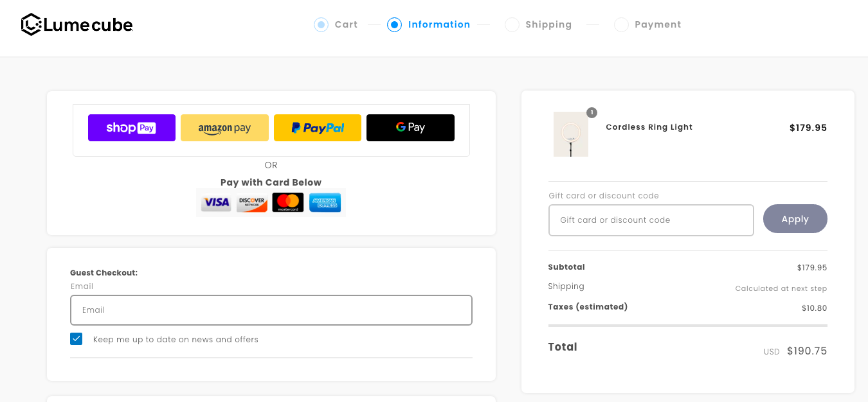Click the Visa card icon
The image size is (868, 402).
[x=216, y=203]
